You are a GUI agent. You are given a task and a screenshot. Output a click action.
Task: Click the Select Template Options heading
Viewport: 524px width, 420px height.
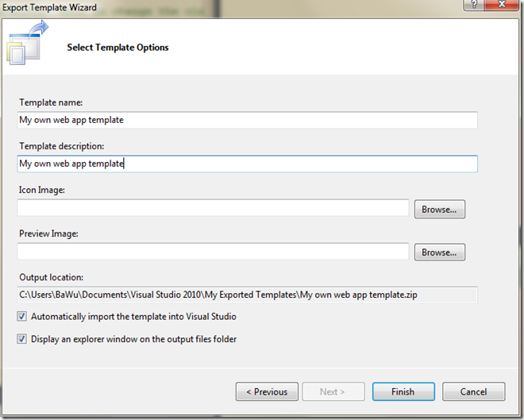point(118,48)
